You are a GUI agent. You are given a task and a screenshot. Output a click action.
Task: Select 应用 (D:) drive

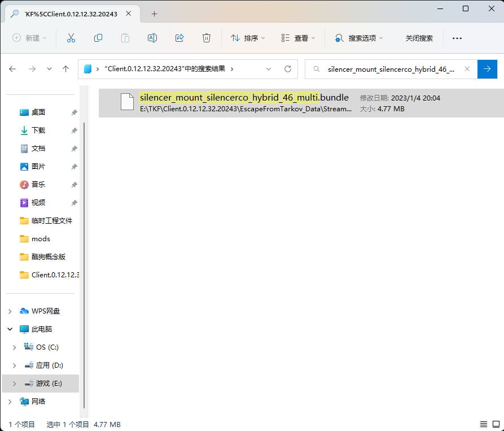click(49, 365)
